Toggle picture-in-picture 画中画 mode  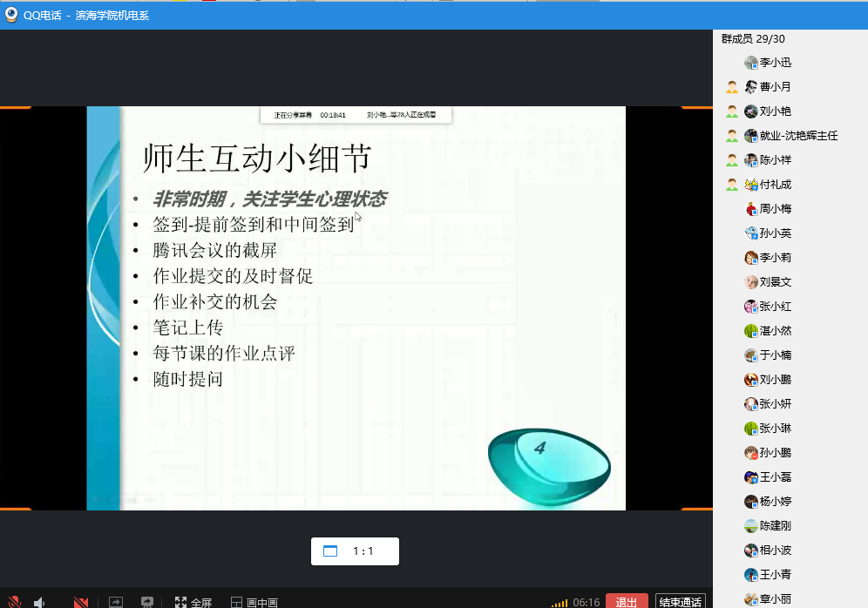tap(254, 602)
